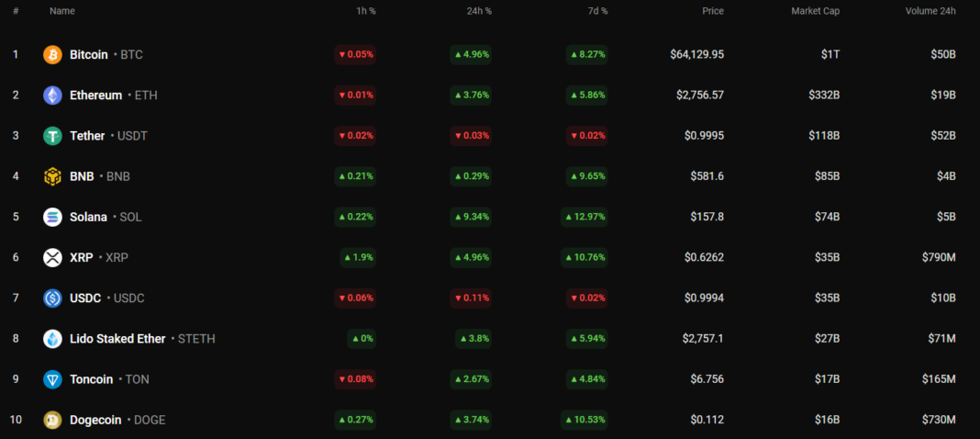Click the Tether green logo icon

click(52, 136)
